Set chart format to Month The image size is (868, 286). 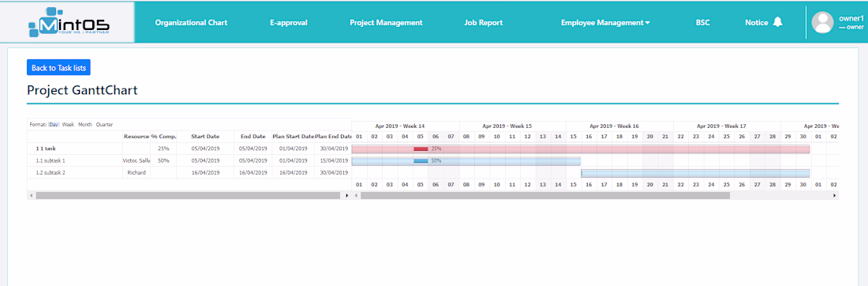click(84, 125)
